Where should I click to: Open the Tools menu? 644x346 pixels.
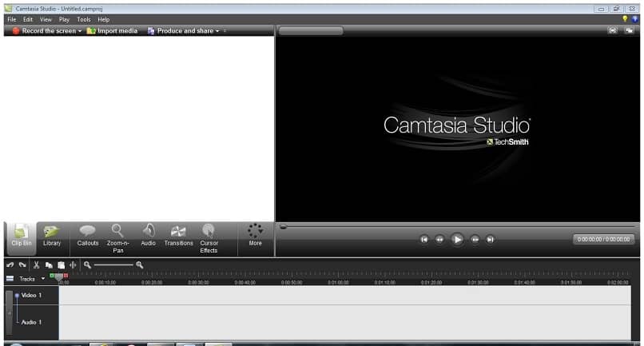(84, 19)
